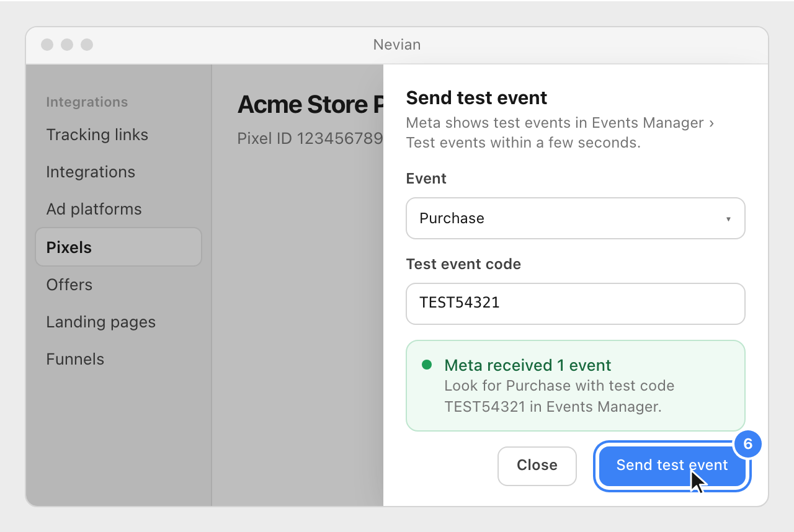This screenshot has width=794, height=532.
Task: Click the "Send test event" panel heading
Action: [476, 98]
